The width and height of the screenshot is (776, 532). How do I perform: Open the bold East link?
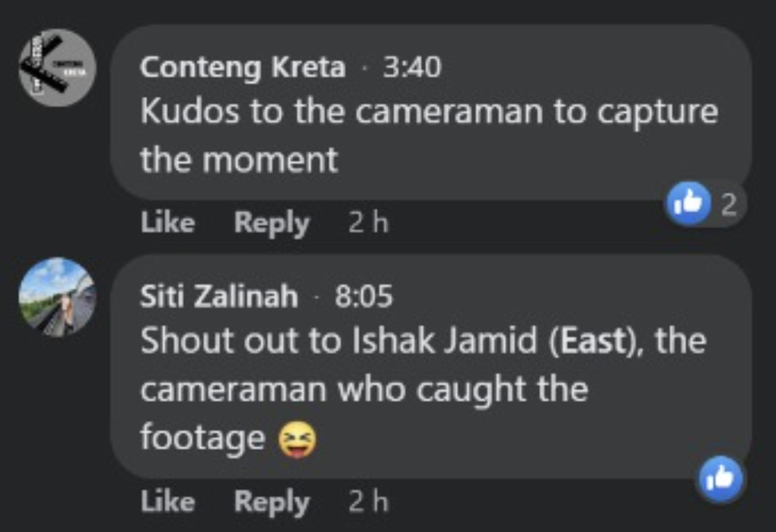point(589,340)
